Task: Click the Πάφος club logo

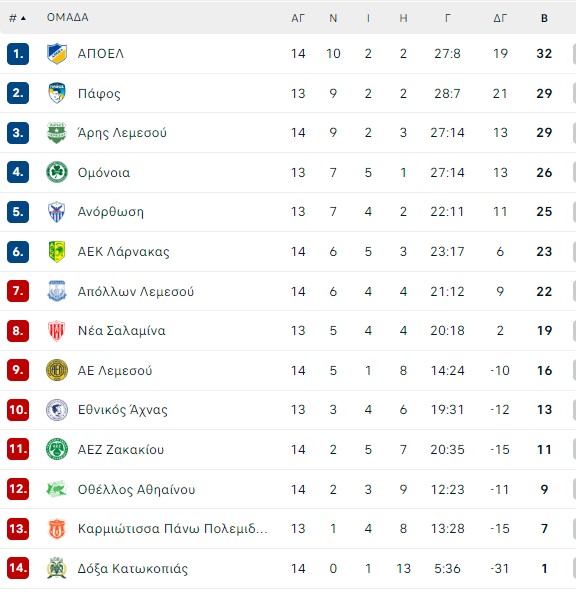Action: tap(57, 93)
